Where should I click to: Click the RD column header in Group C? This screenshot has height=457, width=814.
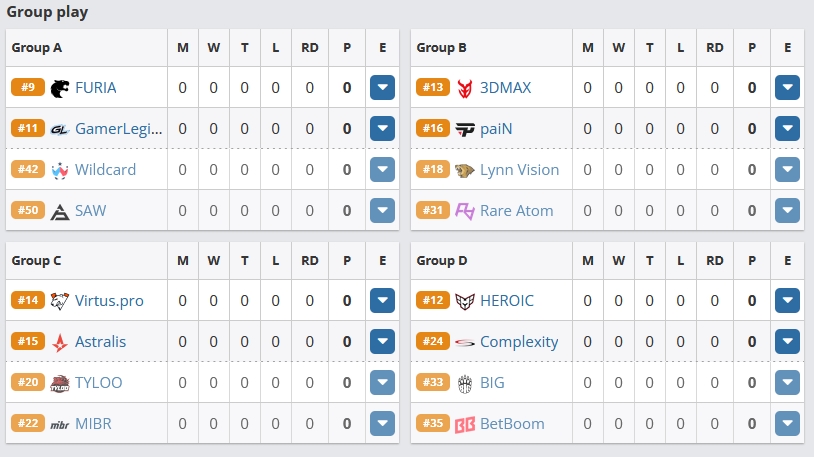pos(310,261)
